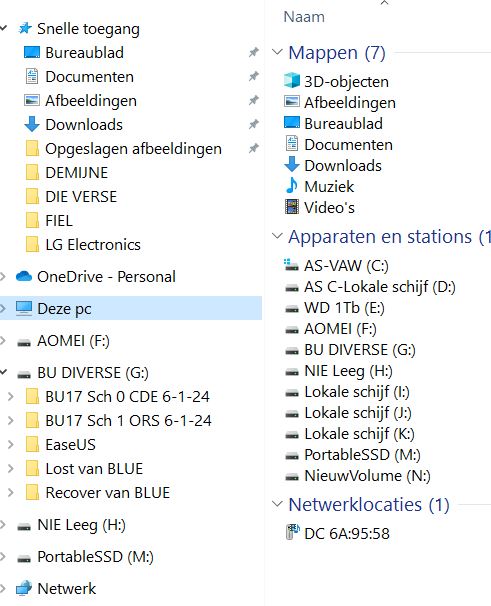This screenshot has height=606, width=491.
Task: Open NIE Leeg (H:) in right list
Action: point(348,371)
